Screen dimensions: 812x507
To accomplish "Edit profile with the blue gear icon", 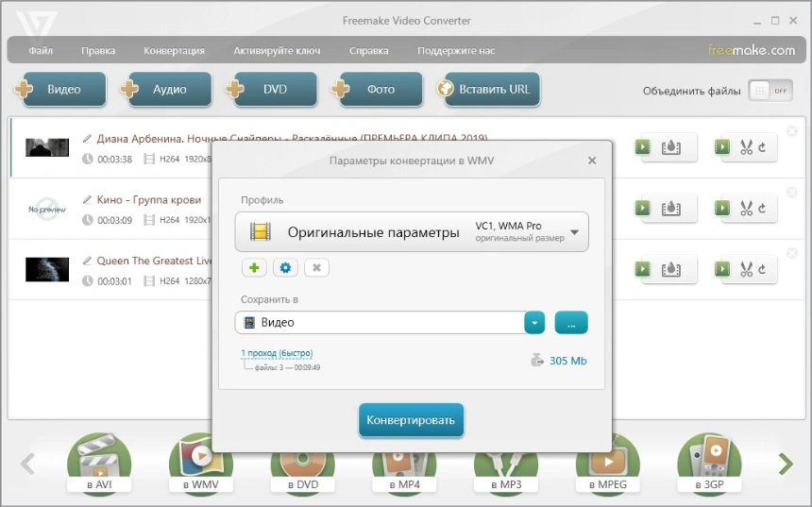I will click(285, 268).
